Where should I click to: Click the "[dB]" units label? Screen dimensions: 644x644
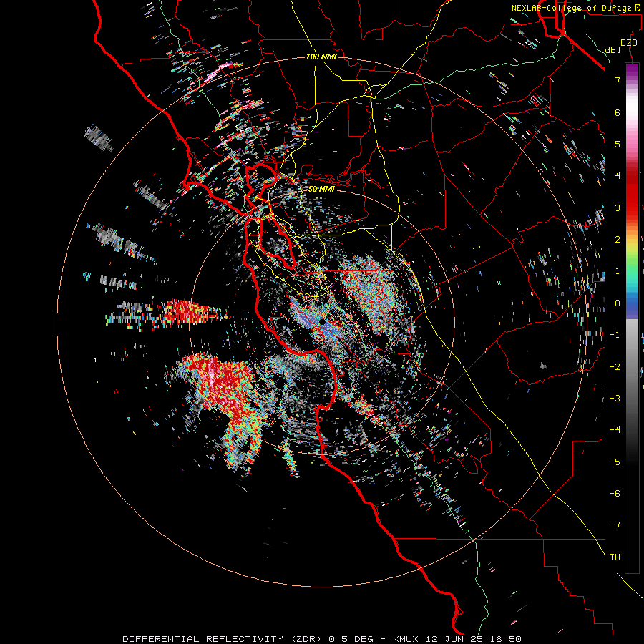pos(610,49)
